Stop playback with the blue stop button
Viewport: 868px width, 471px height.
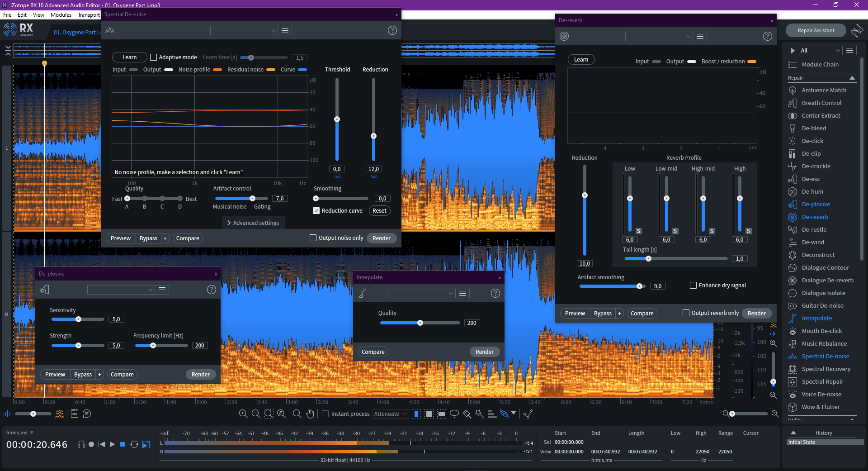pyautogui.click(x=123, y=444)
